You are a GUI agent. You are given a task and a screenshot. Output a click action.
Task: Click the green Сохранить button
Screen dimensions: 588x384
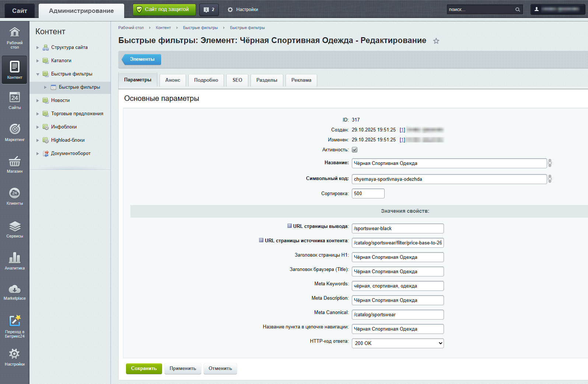click(x=144, y=369)
